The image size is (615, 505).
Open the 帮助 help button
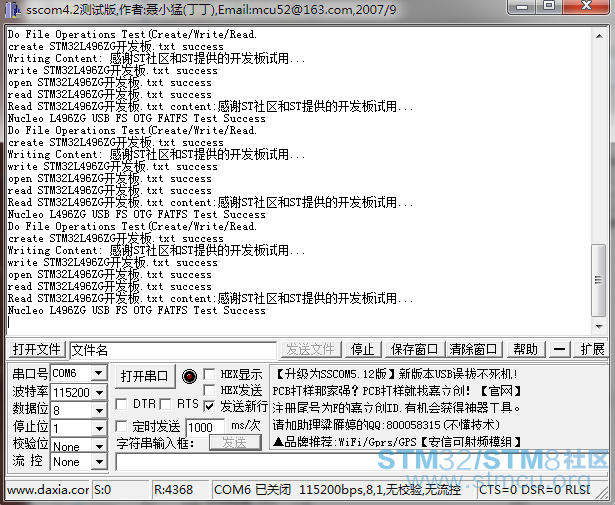coord(526,349)
